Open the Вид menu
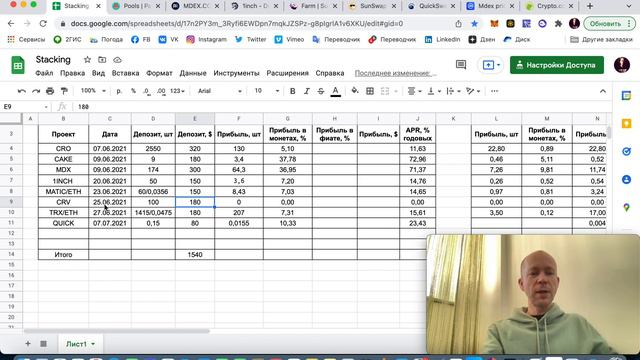640x360 pixels. point(98,73)
